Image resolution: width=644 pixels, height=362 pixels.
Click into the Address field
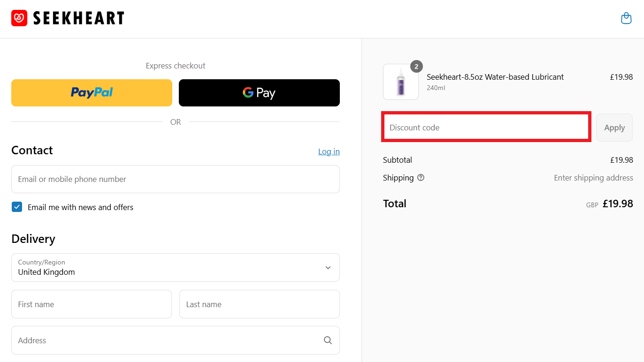tap(176, 340)
